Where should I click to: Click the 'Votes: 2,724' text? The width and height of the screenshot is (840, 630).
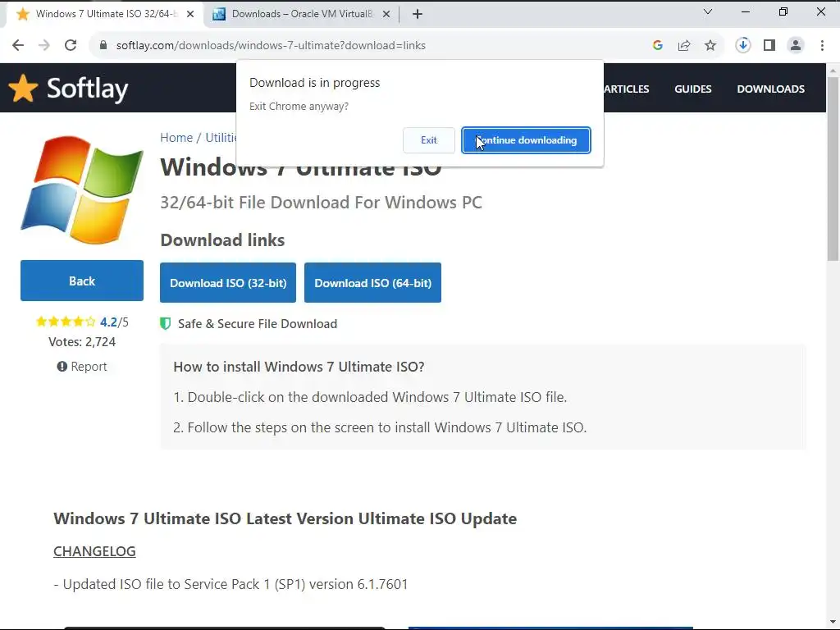coord(82,342)
